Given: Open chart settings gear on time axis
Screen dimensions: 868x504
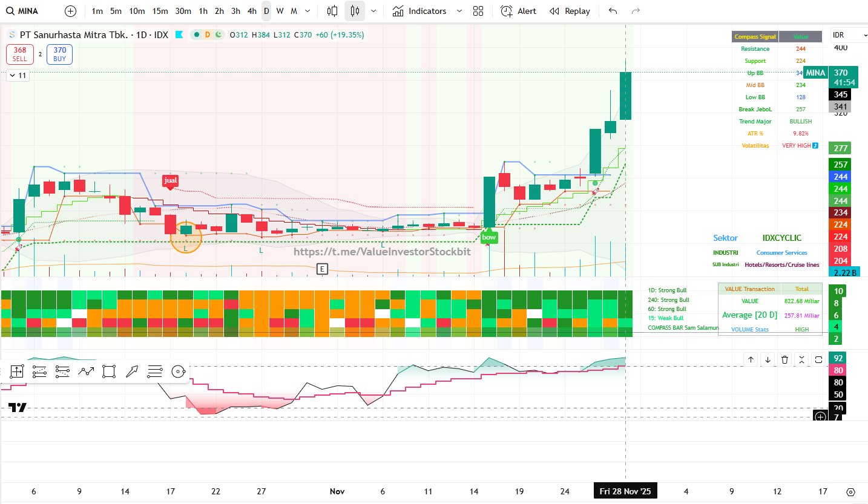Looking at the screenshot, I should (851, 492).
